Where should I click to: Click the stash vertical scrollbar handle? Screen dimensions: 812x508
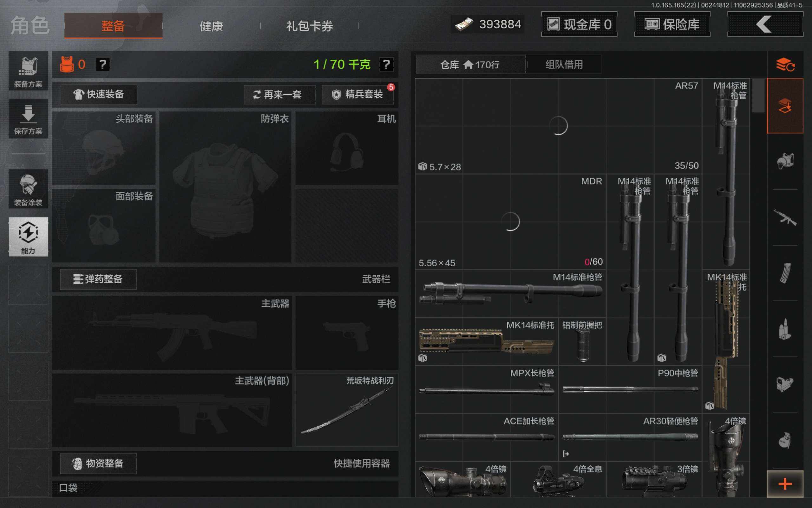point(758,96)
